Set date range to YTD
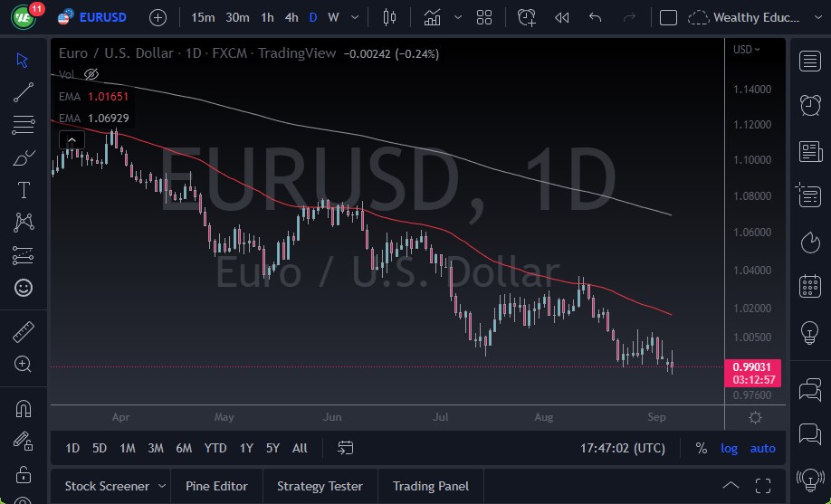The image size is (831, 504). pyautogui.click(x=215, y=449)
